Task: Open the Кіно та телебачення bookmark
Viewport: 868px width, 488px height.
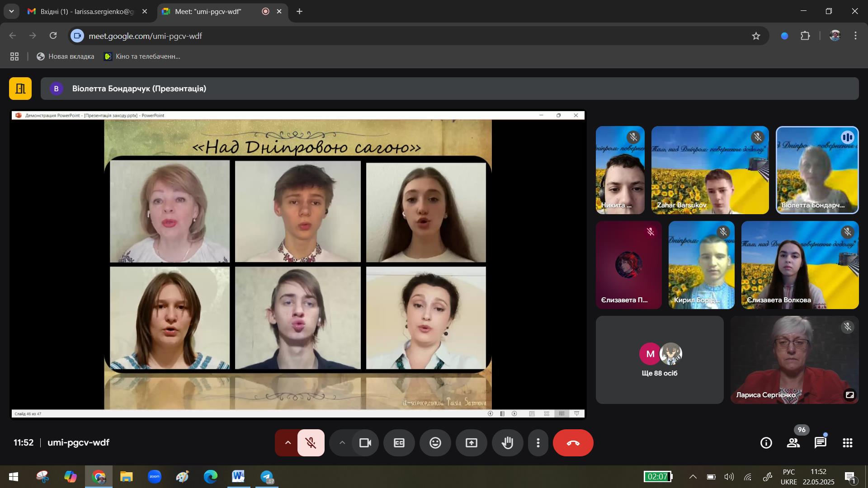Action: (142, 56)
